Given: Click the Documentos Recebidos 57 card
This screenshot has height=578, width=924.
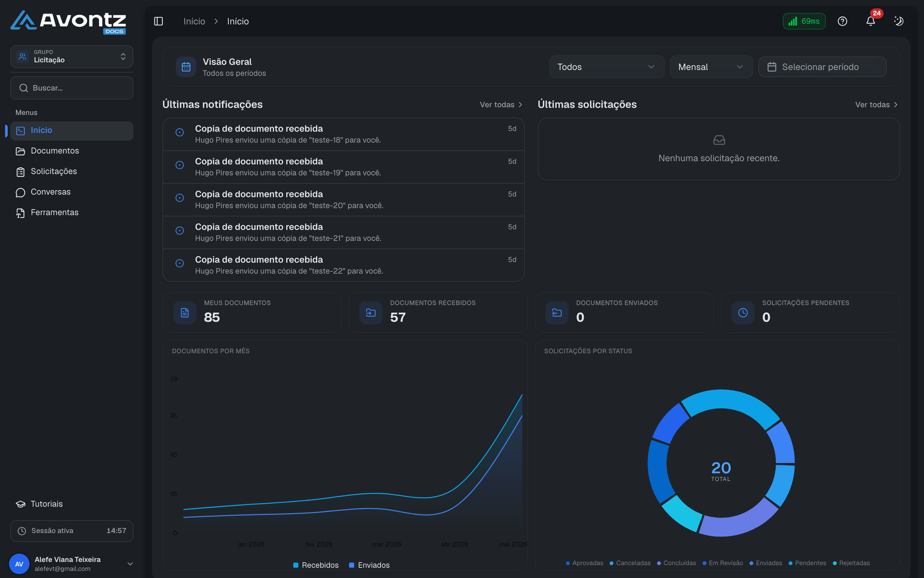Looking at the screenshot, I should coord(438,313).
